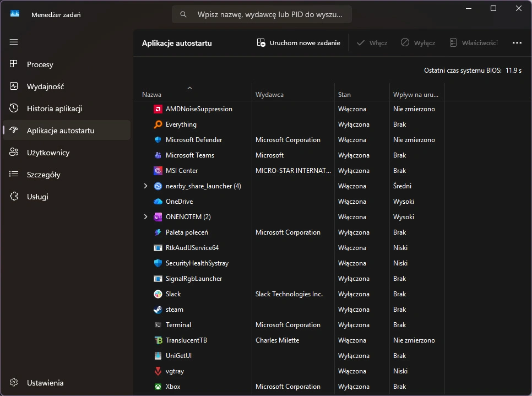
Task: Switch to the Wydajność tab
Action: pos(45,86)
